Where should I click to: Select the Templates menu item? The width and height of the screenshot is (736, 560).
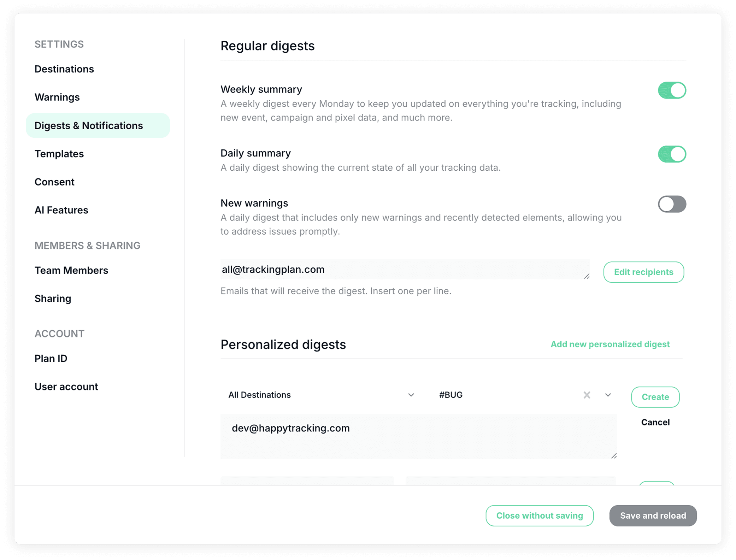[x=59, y=154]
